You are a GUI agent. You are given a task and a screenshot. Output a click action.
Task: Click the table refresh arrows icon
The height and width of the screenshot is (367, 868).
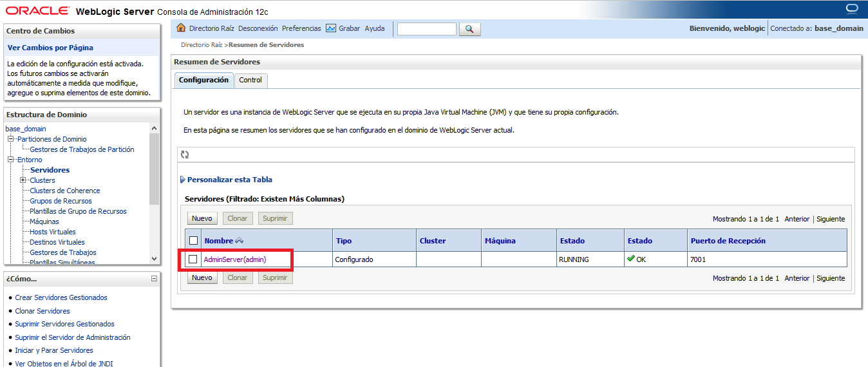coord(185,155)
